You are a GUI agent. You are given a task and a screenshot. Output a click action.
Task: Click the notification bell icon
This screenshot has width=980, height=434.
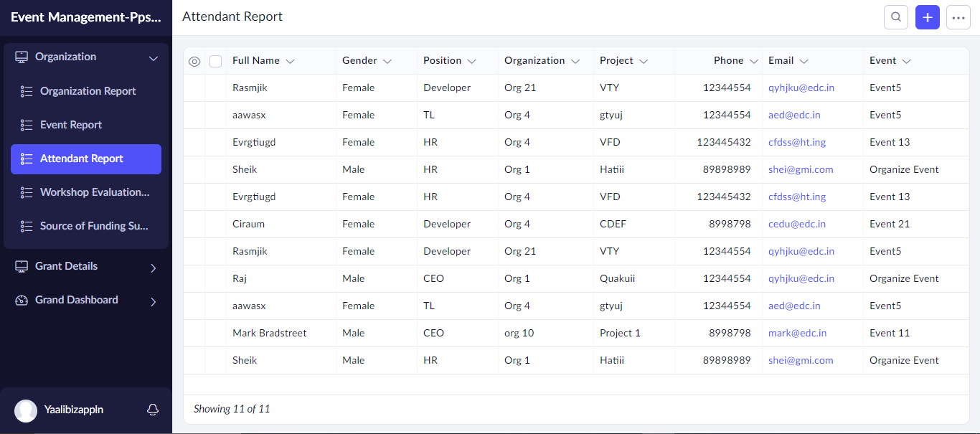[152, 410]
